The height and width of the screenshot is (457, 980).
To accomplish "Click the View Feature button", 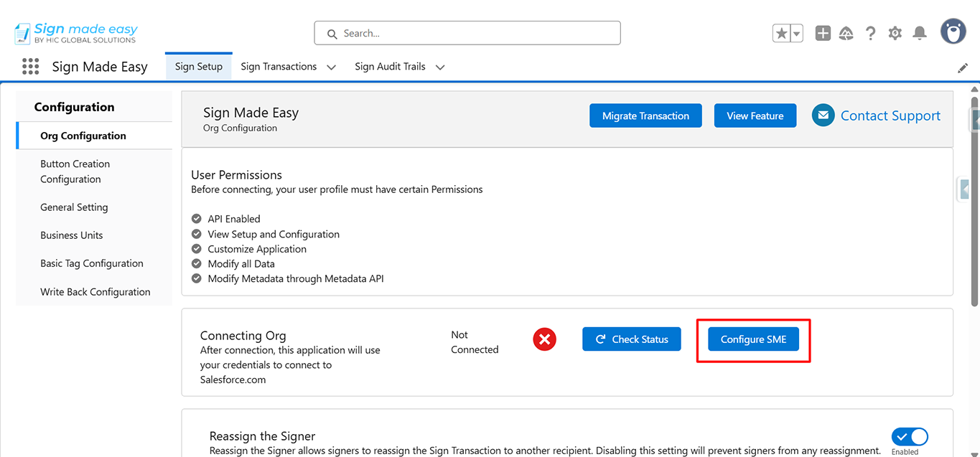I will point(755,116).
